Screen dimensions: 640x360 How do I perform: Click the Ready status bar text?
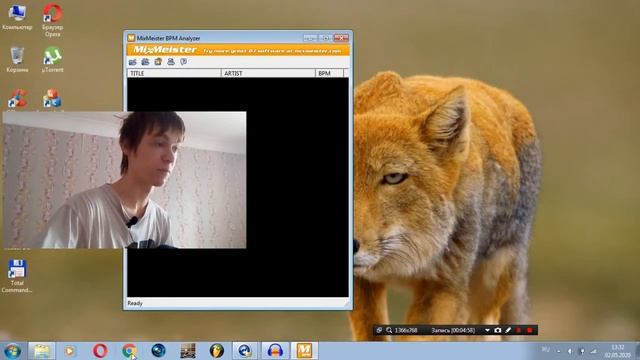(135, 303)
